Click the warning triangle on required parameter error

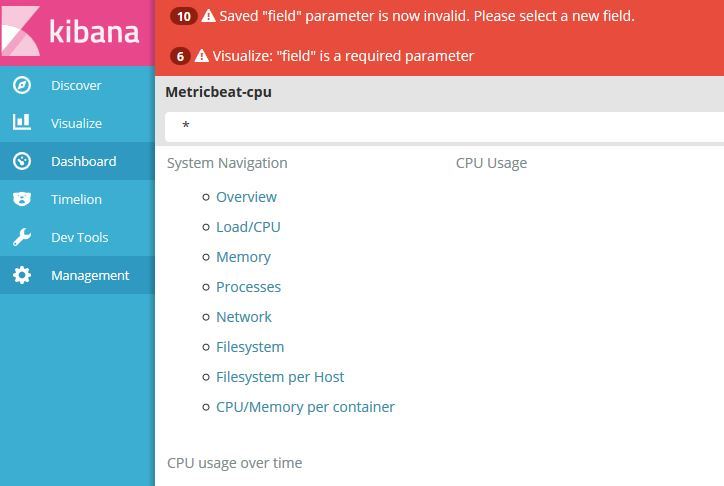pos(201,56)
